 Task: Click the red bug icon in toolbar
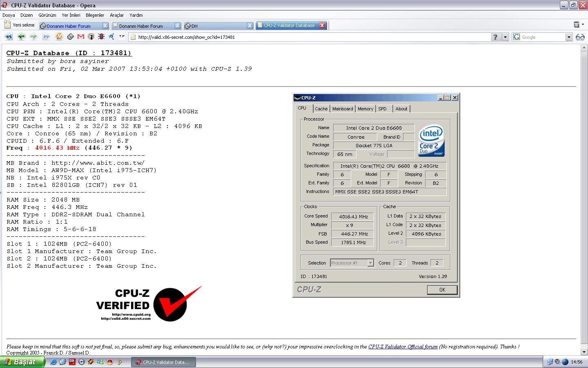pos(101,37)
